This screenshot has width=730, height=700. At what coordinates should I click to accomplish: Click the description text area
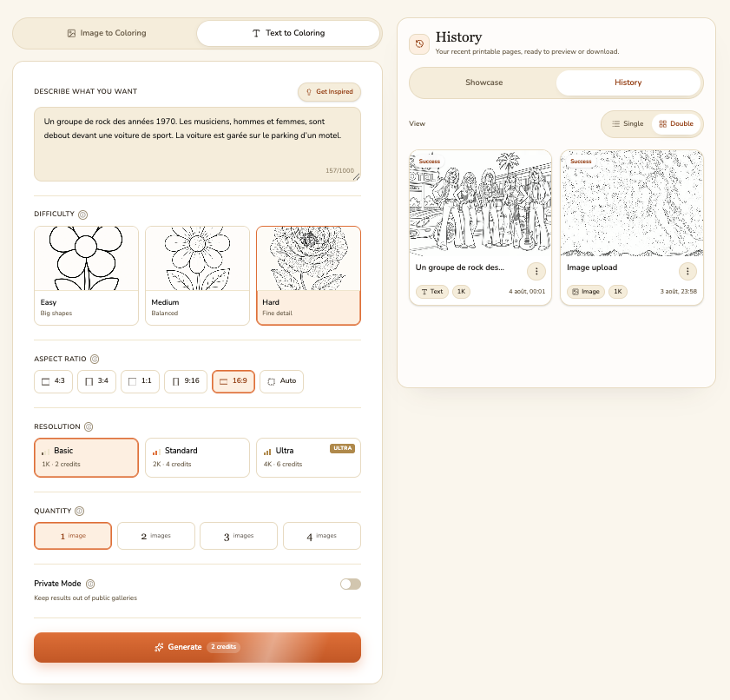197,144
